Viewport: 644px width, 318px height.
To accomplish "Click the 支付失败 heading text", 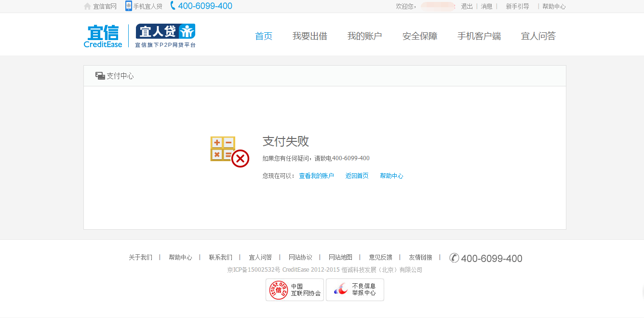I will pos(286,141).
